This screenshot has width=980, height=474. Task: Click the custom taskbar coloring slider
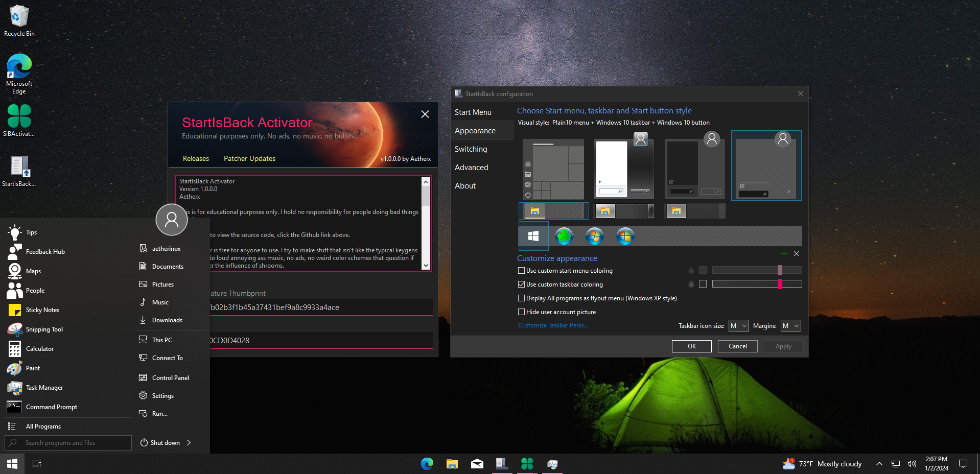757,284
